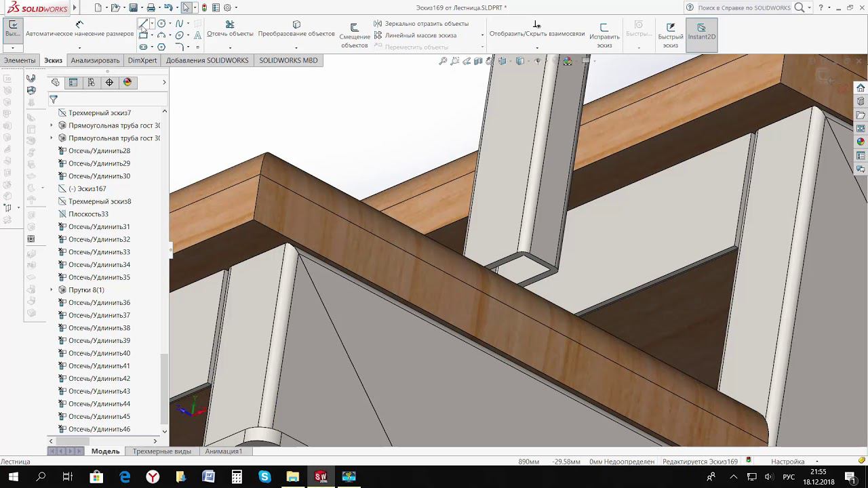Click Исправить эскиз button
Image resolution: width=868 pixels, height=488 pixels.
[604, 36]
